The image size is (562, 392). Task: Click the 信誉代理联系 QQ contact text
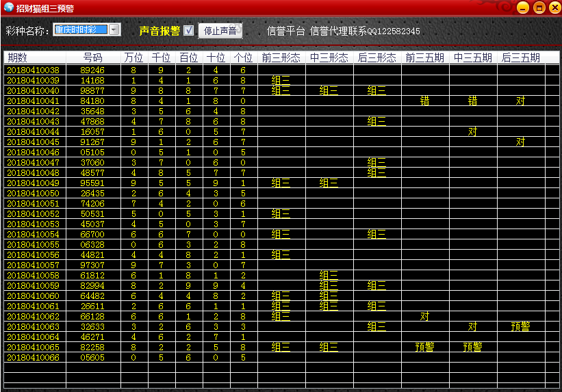365,31
